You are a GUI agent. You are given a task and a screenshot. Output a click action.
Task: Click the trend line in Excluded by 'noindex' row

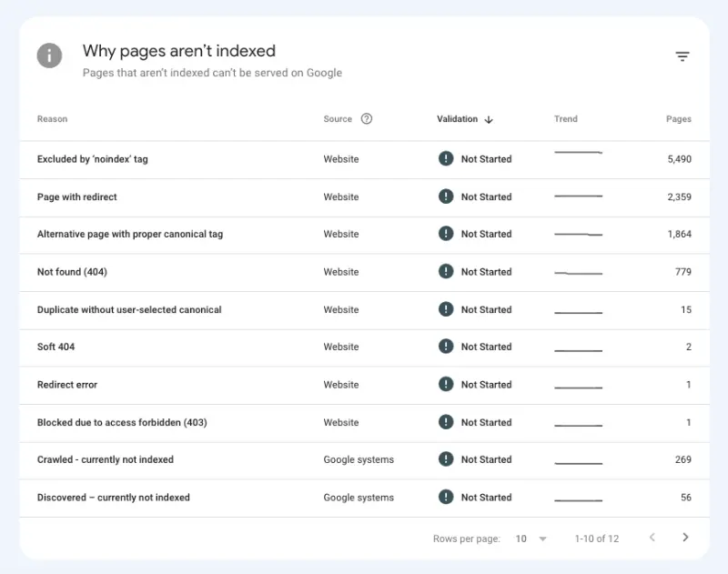tap(578, 152)
